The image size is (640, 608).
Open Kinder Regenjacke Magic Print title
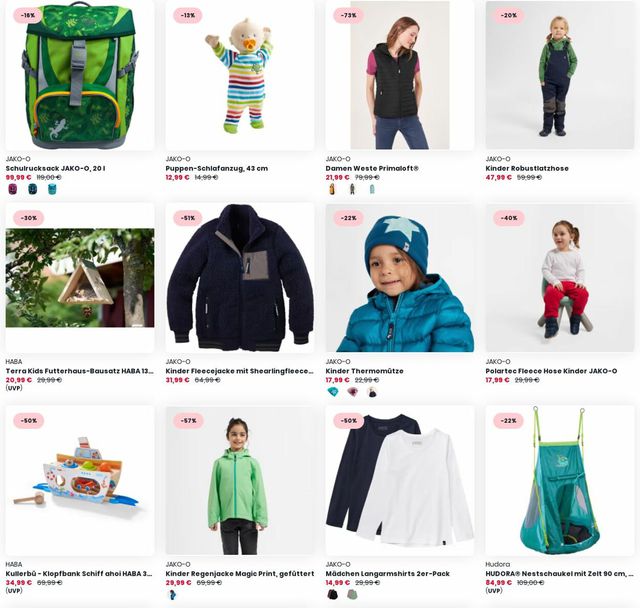tap(240, 574)
